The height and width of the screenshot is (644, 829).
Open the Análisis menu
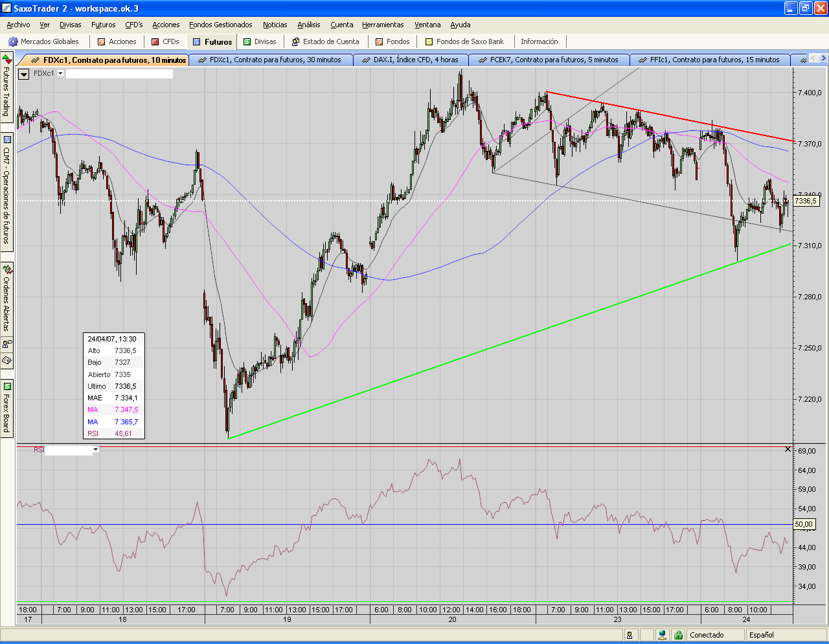click(x=308, y=25)
